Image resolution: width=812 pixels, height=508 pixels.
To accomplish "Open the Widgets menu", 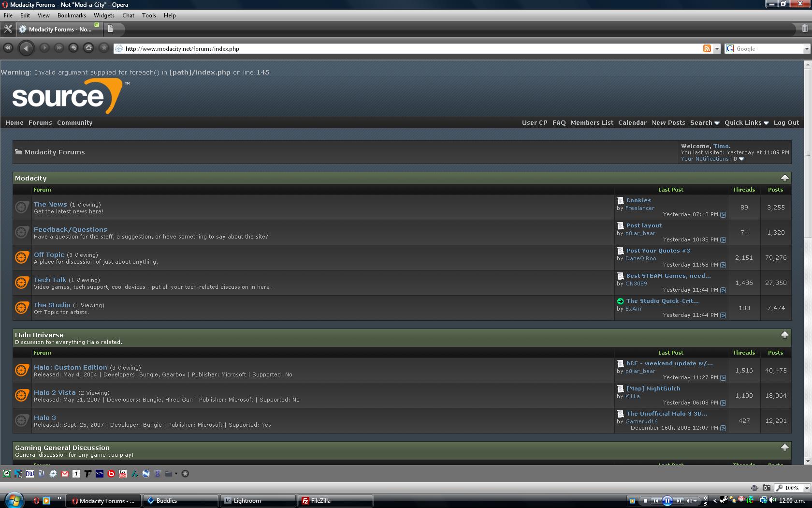I will pyautogui.click(x=104, y=15).
